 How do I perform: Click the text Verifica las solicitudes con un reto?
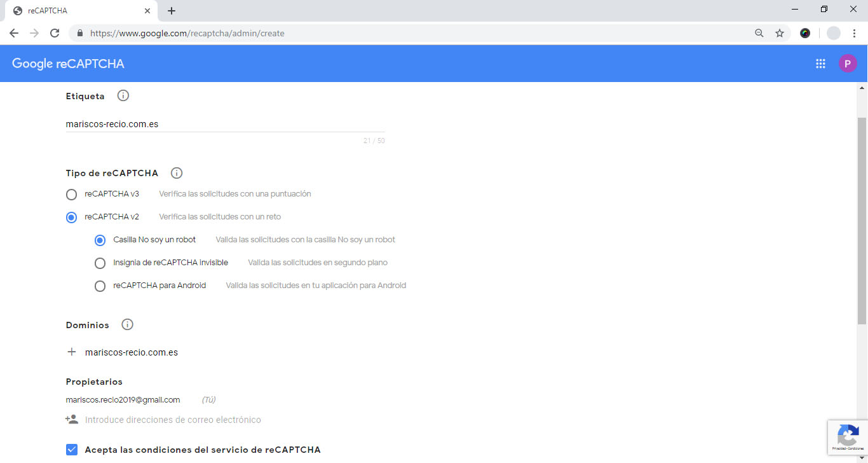pyautogui.click(x=220, y=217)
